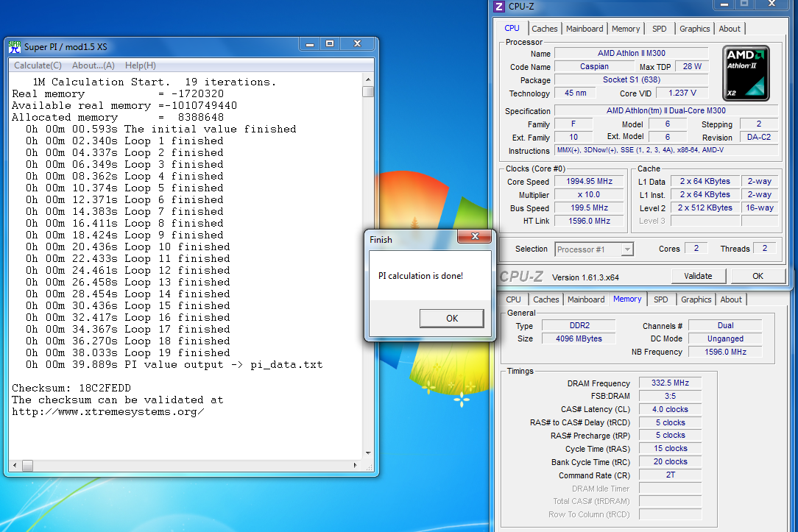Viewport: 798px width, 532px height.
Task: Close the Super PI window
Action: (x=357, y=44)
